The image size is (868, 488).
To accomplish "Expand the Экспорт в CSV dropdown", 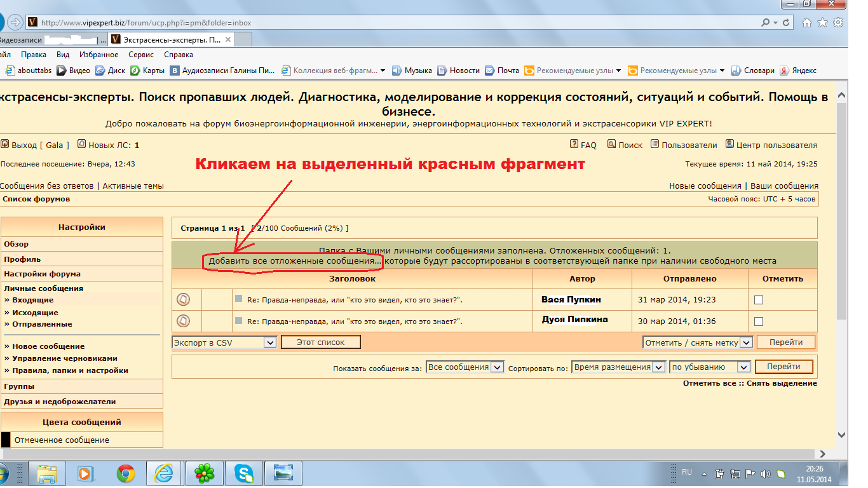I will pos(269,342).
